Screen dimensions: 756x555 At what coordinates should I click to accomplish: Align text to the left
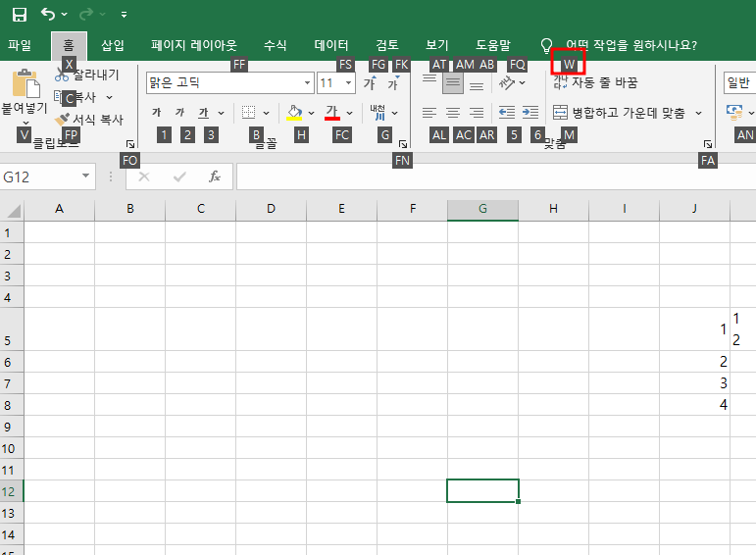point(429,113)
